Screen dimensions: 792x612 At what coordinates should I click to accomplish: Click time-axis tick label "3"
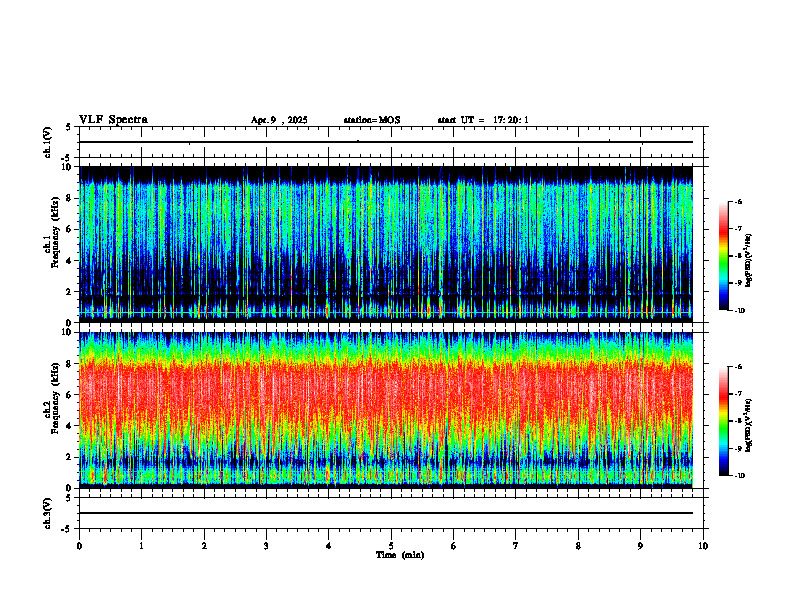coord(266,546)
